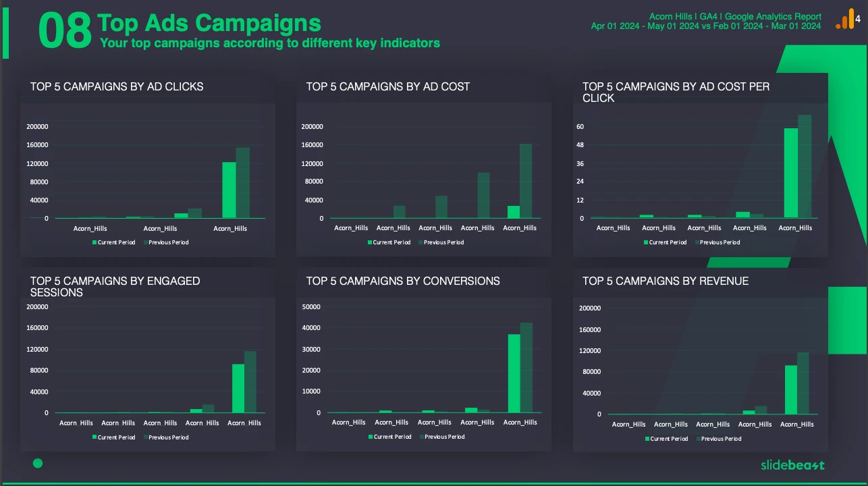The width and height of the screenshot is (868, 486).
Task: Click tallest Current Period bar in Ad Clicks chart
Action: (x=229, y=190)
